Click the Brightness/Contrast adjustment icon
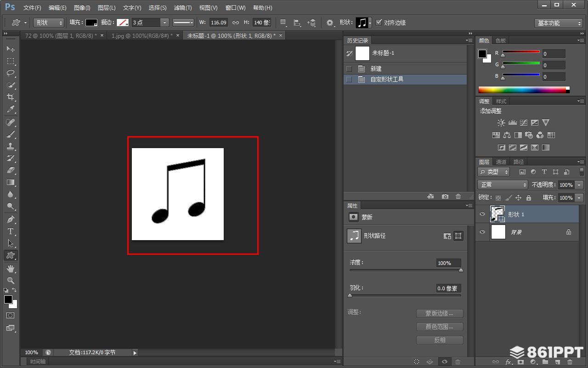This screenshot has height=368, width=588. coord(501,123)
